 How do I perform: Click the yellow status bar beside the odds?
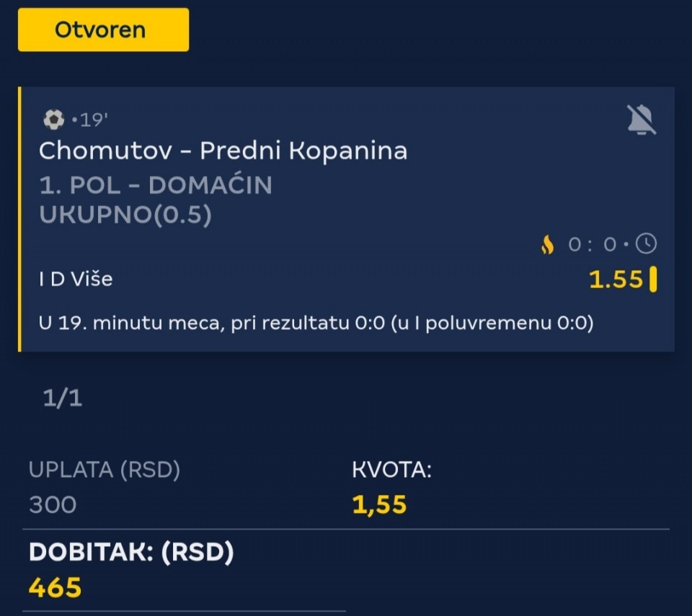tap(653, 280)
